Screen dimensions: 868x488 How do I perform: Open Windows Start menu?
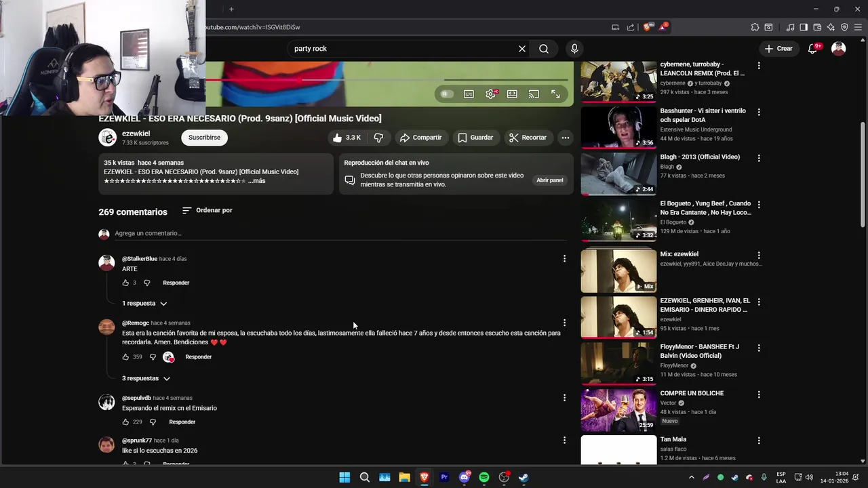pos(344,477)
